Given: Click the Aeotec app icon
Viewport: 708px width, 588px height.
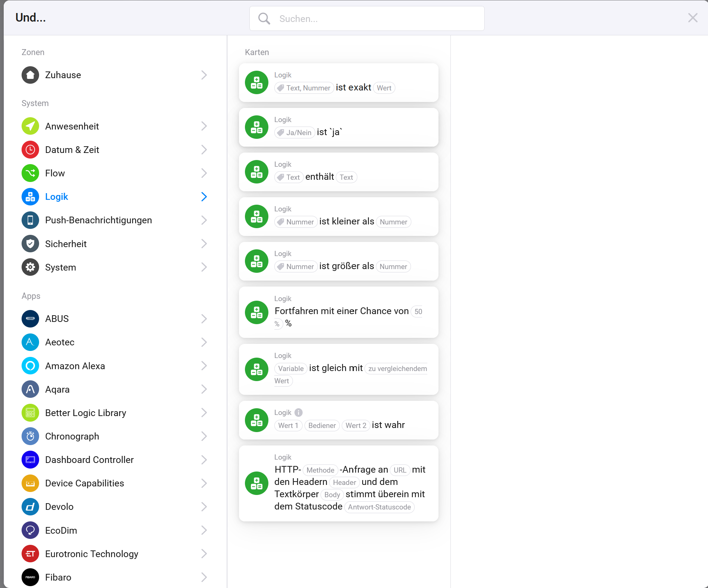Looking at the screenshot, I should tap(30, 342).
